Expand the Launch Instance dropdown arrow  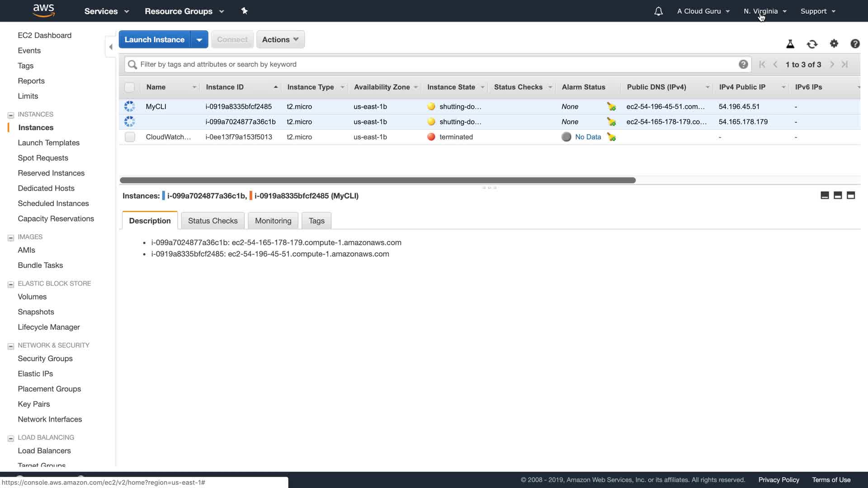tap(199, 39)
